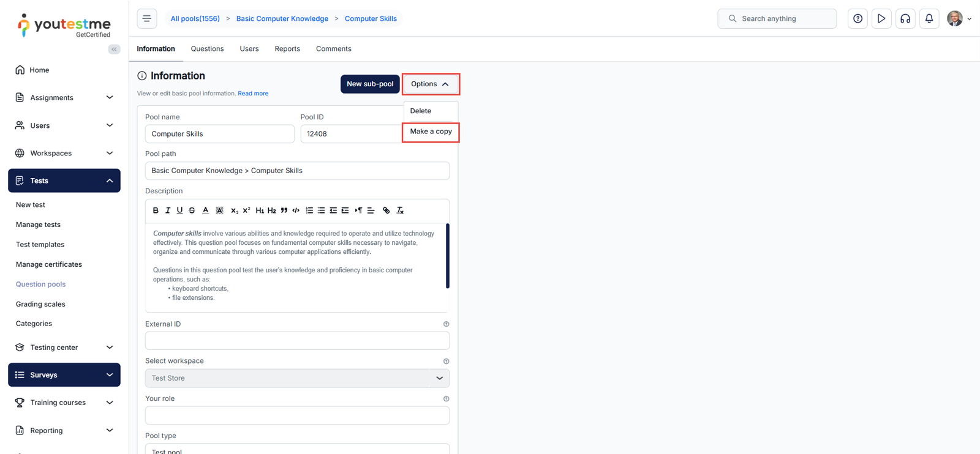
Task: Open the notifications bell icon
Action: click(x=929, y=18)
